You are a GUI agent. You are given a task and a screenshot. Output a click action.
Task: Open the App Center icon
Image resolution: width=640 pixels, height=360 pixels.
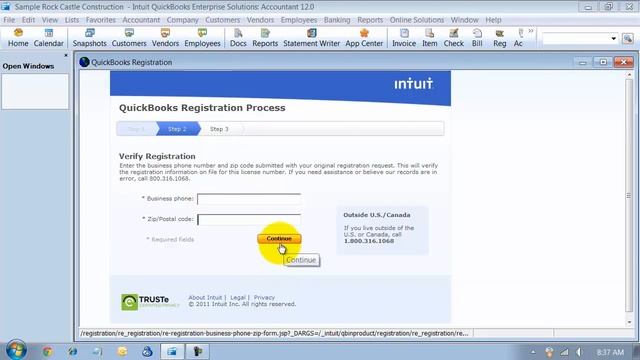pos(364,38)
